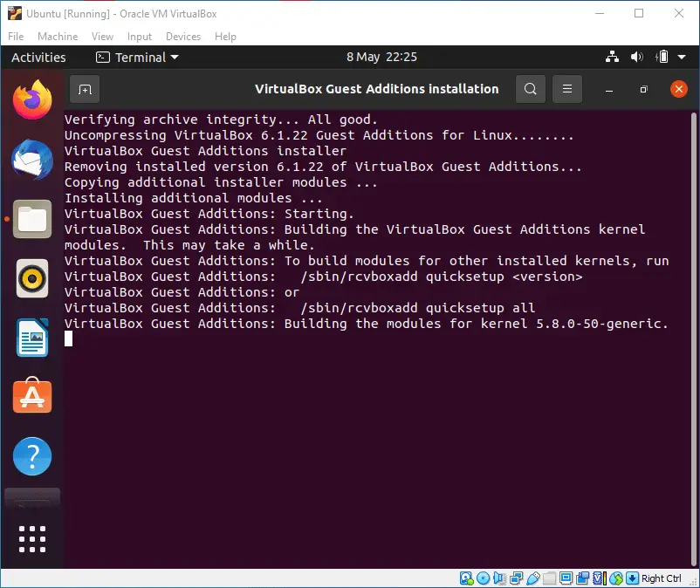Minimize the terminal window
Viewport: 700px width, 588px height.
(x=609, y=89)
